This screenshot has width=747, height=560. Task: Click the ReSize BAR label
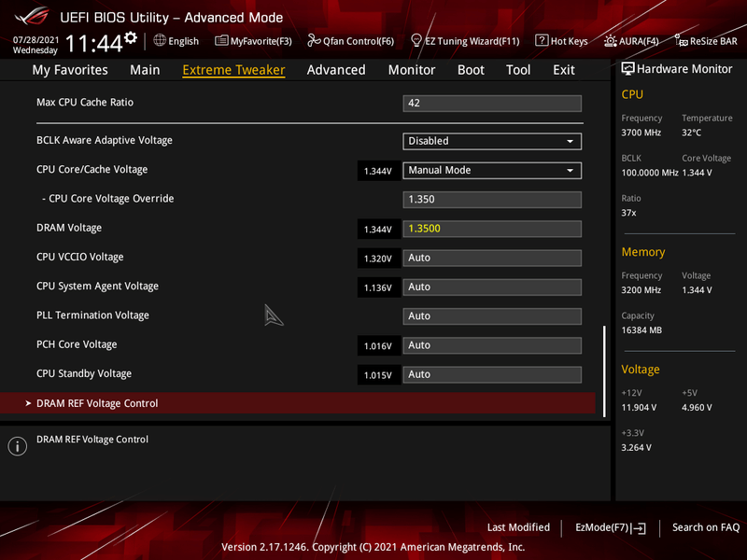(713, 41)
